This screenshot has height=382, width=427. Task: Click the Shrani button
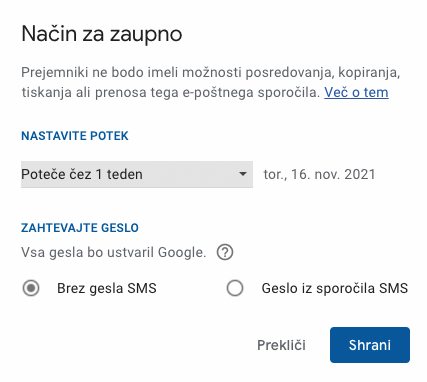(x=370, y=345)
